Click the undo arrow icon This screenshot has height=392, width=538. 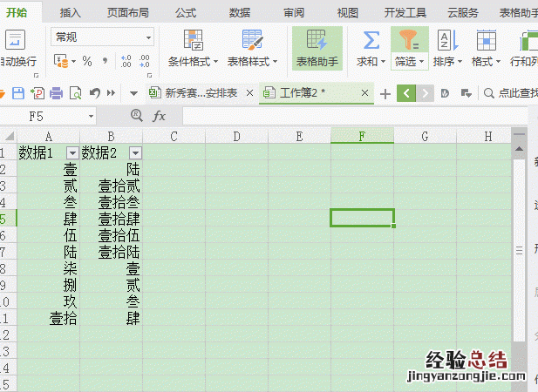[93, 93]
